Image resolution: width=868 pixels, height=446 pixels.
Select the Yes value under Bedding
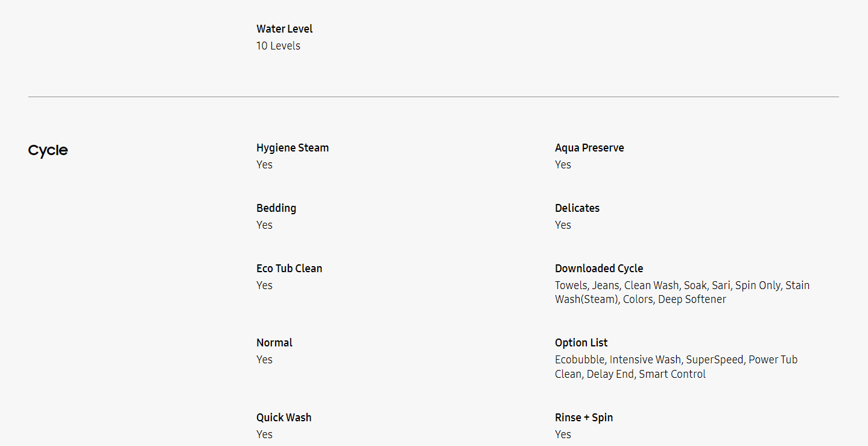pyautogui.click(x=264, y=225)
